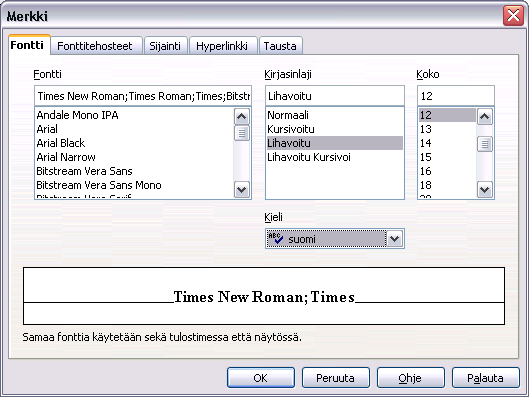Open the Kieli language dropdown arrow
The height and width of the screenshot is (397, 529).
click(x=394, y=239)
